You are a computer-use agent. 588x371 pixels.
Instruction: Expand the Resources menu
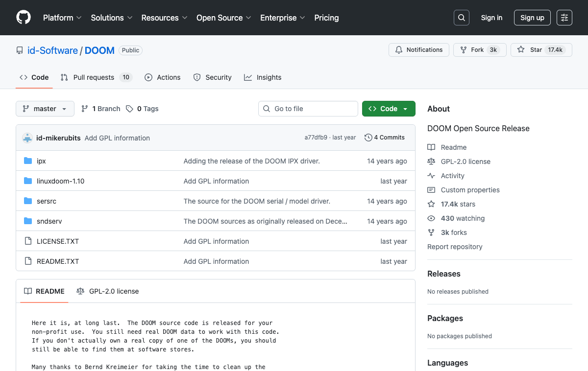pos(164,18)
